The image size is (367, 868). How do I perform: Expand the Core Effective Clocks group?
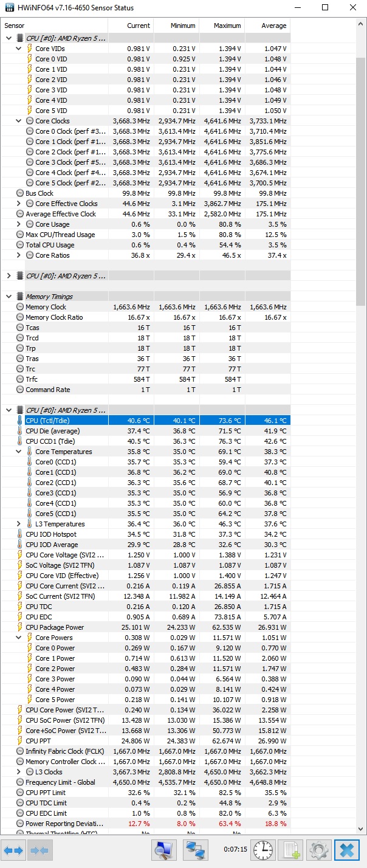click(x=19, y=204)
